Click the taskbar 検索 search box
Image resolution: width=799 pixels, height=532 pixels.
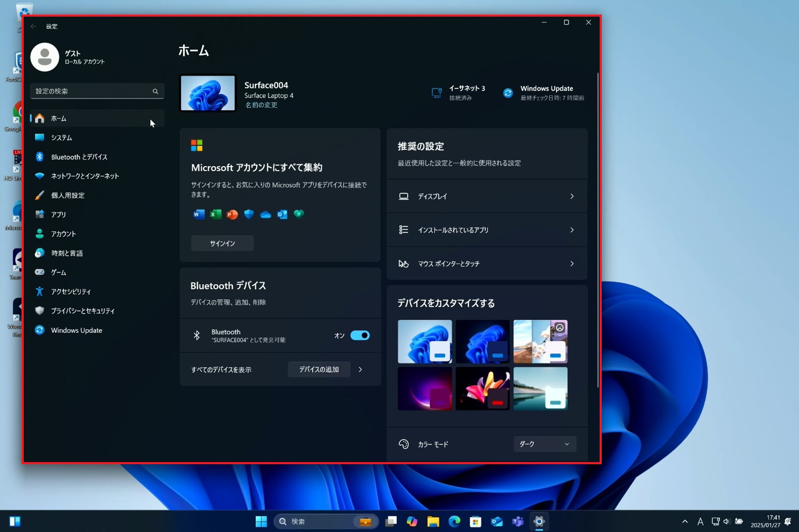[x=326, y=522]
